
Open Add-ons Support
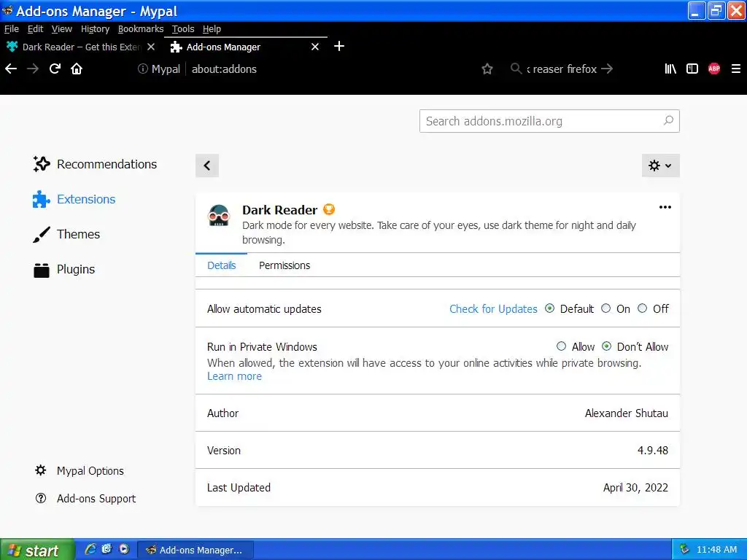85,499
